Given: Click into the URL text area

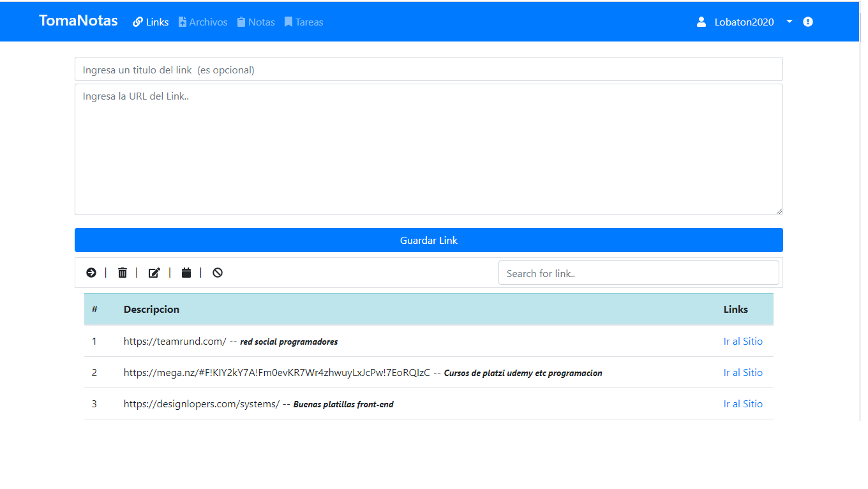Looking at the screenshot, I should 428,149.
